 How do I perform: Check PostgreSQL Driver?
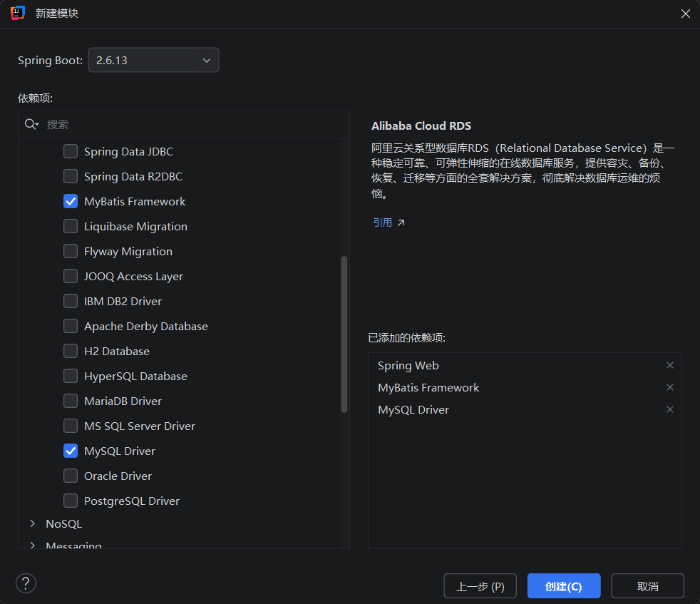click(x=71, y=501)
